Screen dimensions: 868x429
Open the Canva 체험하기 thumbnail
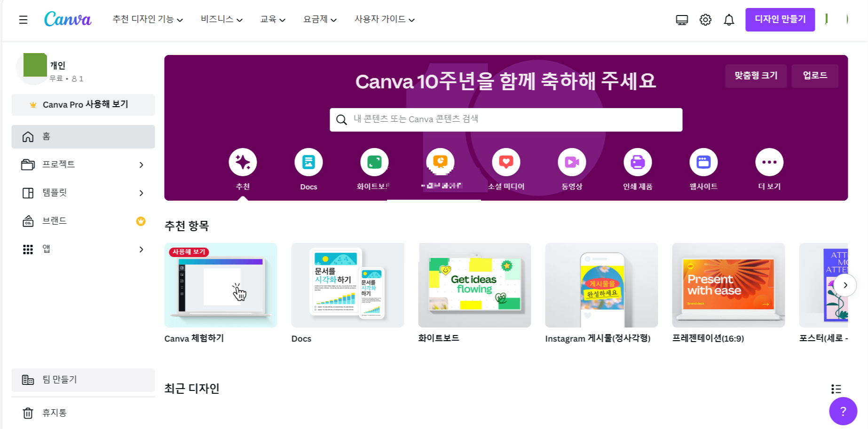[x=221, y=285]
